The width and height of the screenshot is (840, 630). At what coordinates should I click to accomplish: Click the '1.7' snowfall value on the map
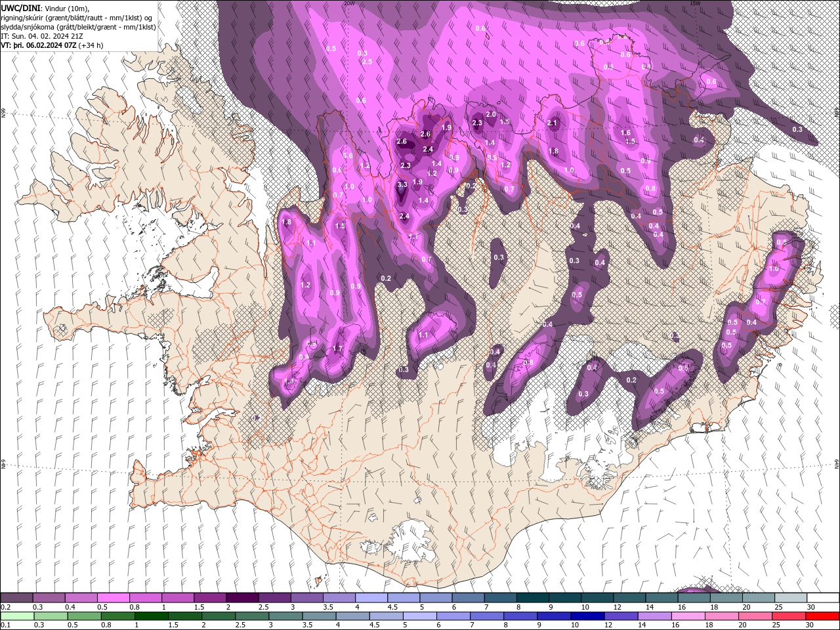tap(338, 348)
